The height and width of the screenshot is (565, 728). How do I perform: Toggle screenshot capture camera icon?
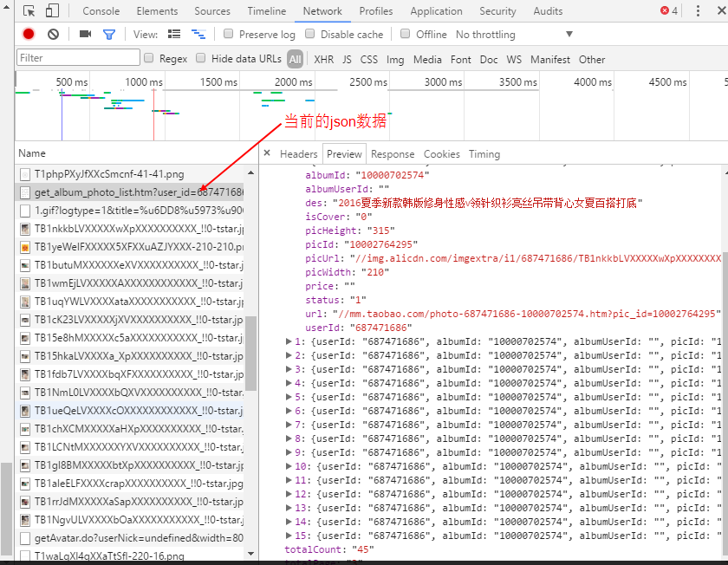[85, 34]
